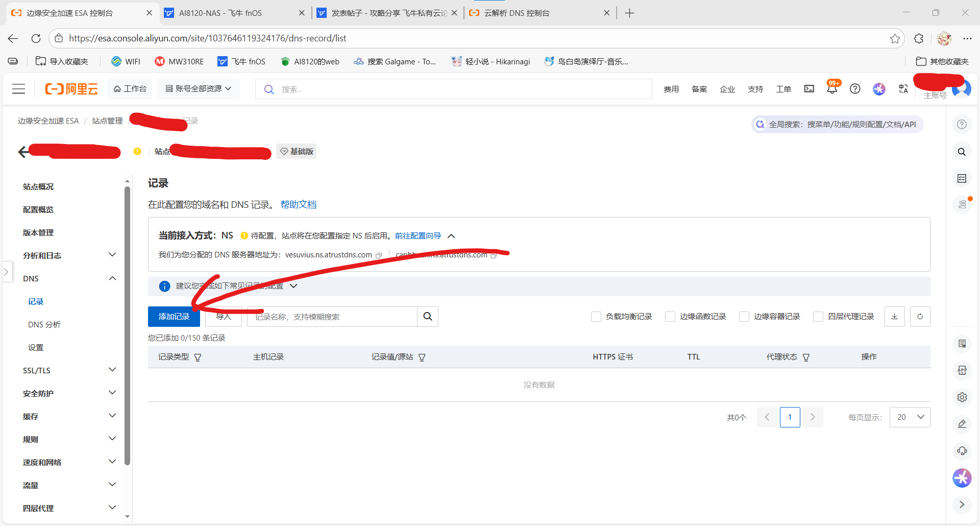Open floating AI assistant at bottom right
Viewport: 980px width, 526px height.
[962, 478]
